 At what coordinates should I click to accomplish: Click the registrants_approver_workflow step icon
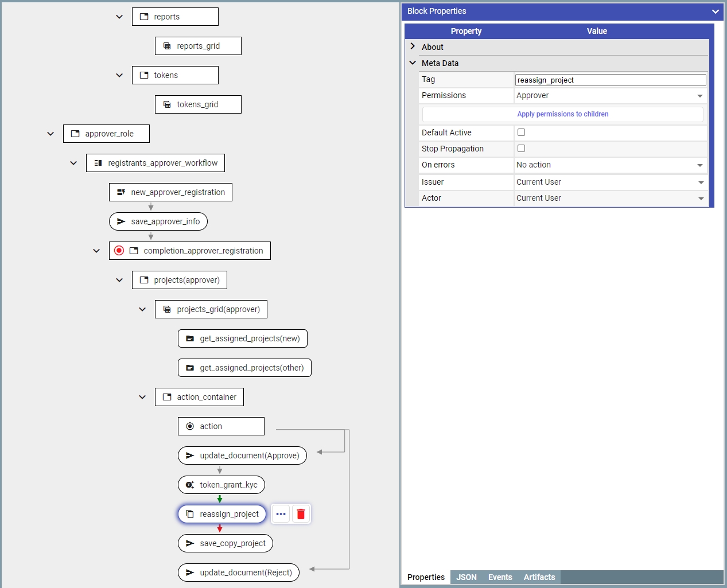[x=98, y=163]
